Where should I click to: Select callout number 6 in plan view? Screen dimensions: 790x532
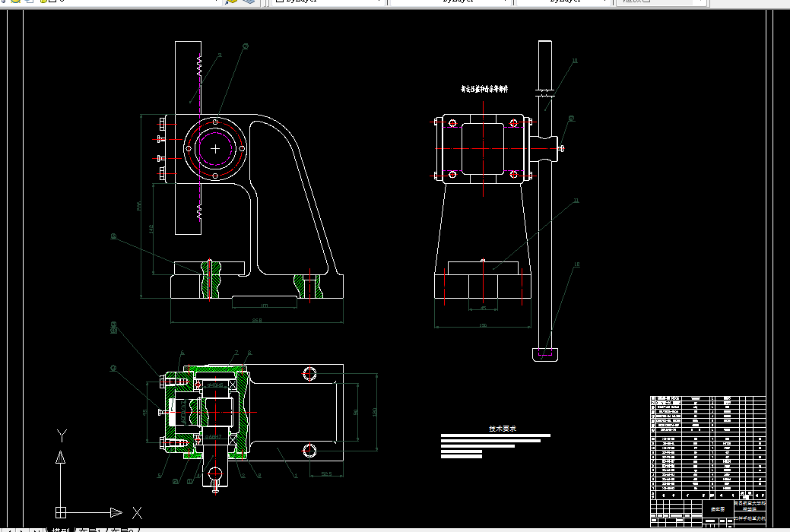click(182, 353)
